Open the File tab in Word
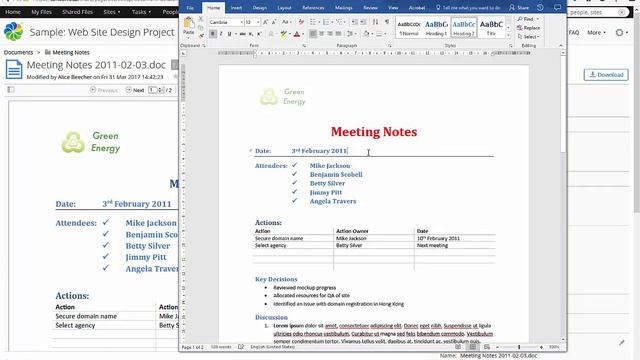This screenshot has width=640, height=360. click(190, 8)
